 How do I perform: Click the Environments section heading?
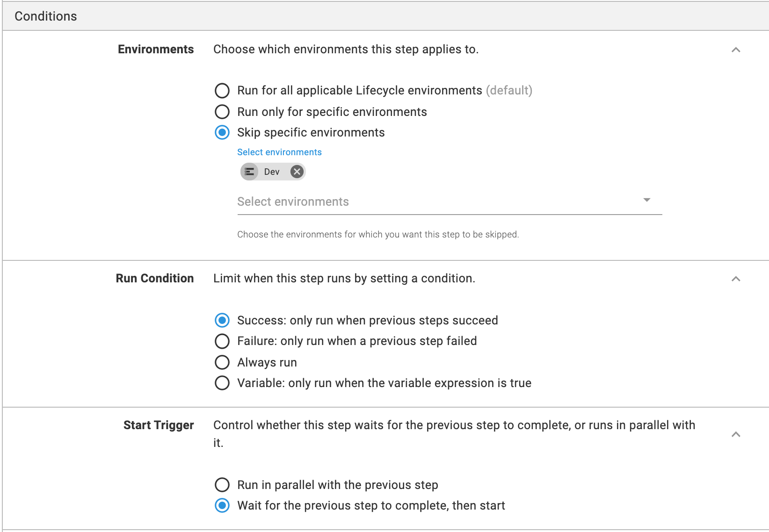[x=156, y=49]
